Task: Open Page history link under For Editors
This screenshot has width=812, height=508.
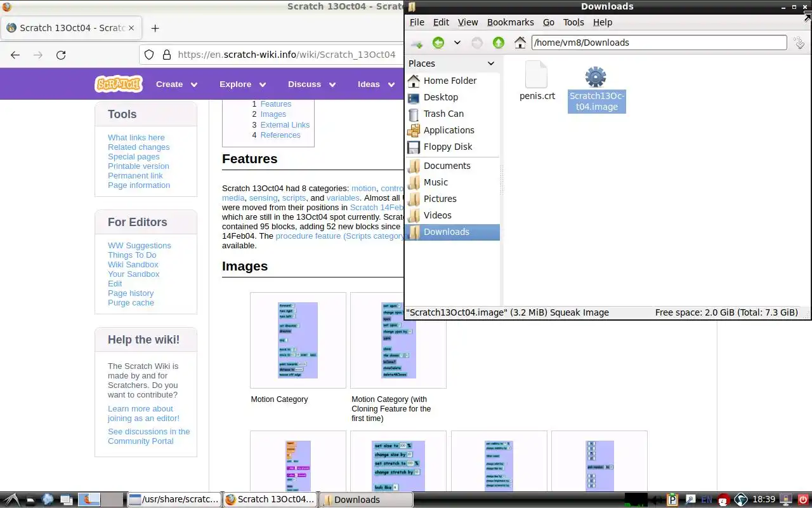Action: click(x=131, y=293)
